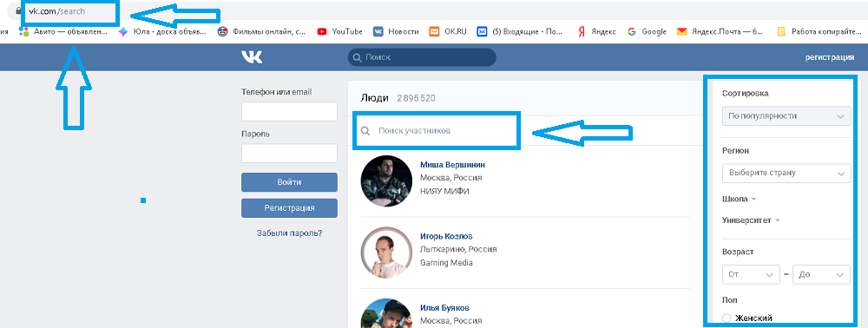
Task: Open Миша Вершинин profile name link
Action: 453,165
